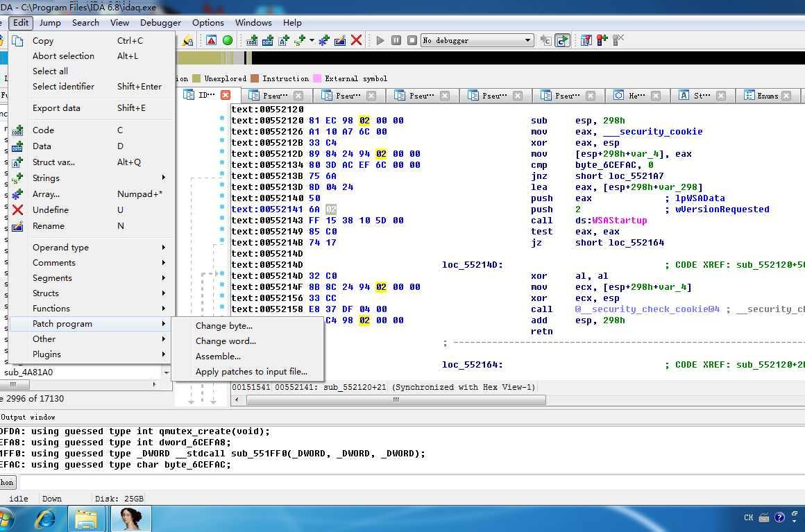
Task: Click the toolbar array asterisk icon
Action: tap(324, 40)
